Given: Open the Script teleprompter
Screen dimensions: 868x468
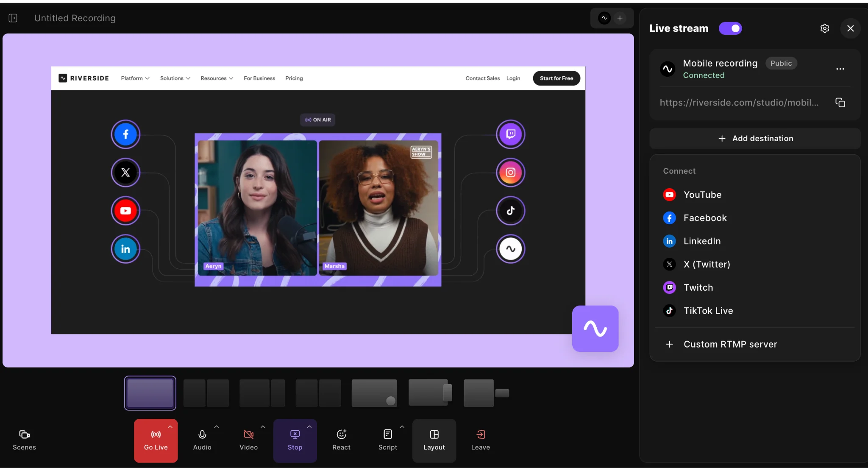Looking at the screenshot, I should [387, 440].
